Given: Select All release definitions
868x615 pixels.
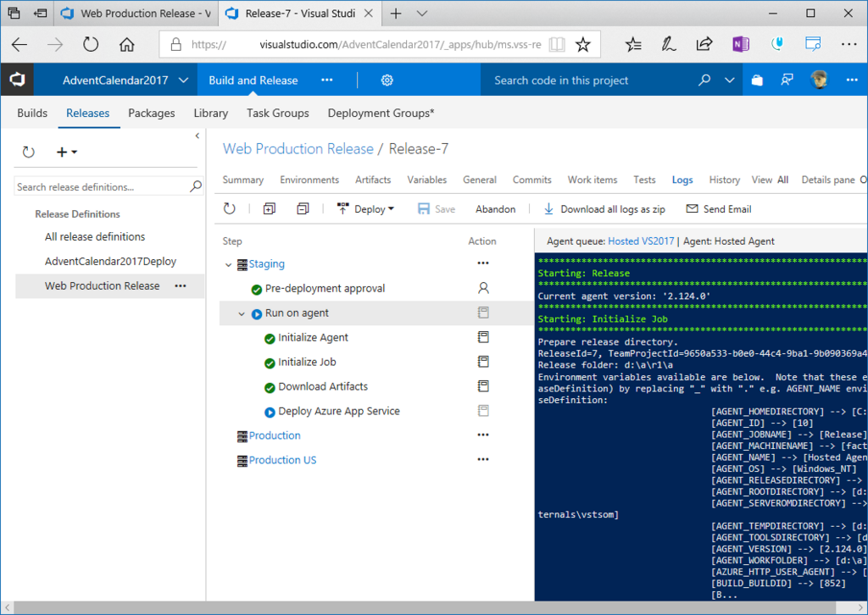Looking at the screenshot, I should pyautogui.click(x=95, y=236).
